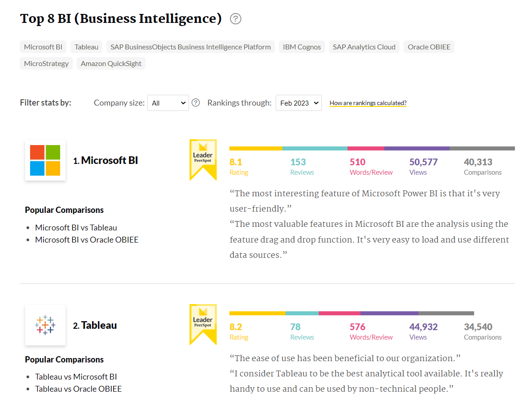Open Tableau vs Oracle OBIEE comparison
This screenshot has height=411, width=532.
tap(79, 389)
